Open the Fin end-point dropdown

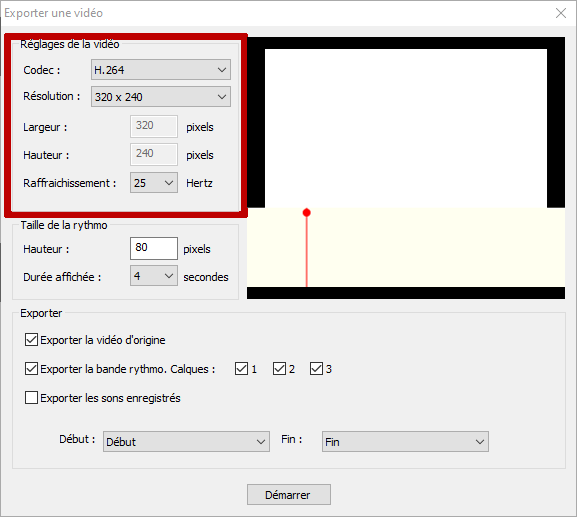click(405, 442)
